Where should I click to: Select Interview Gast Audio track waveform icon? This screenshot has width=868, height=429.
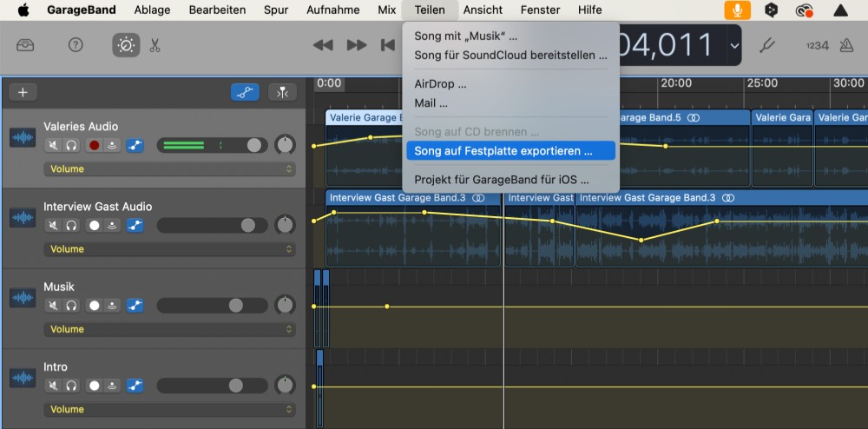[23, 218]
